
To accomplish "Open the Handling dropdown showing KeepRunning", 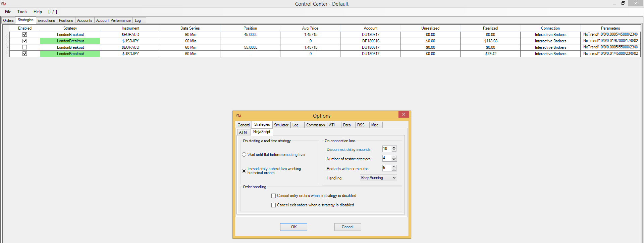I will (x=378, y=178).
